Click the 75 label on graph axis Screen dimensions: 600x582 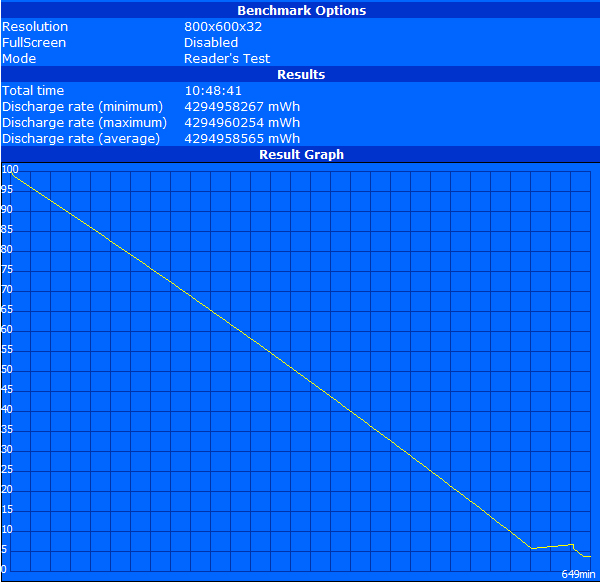pos(7,270)
